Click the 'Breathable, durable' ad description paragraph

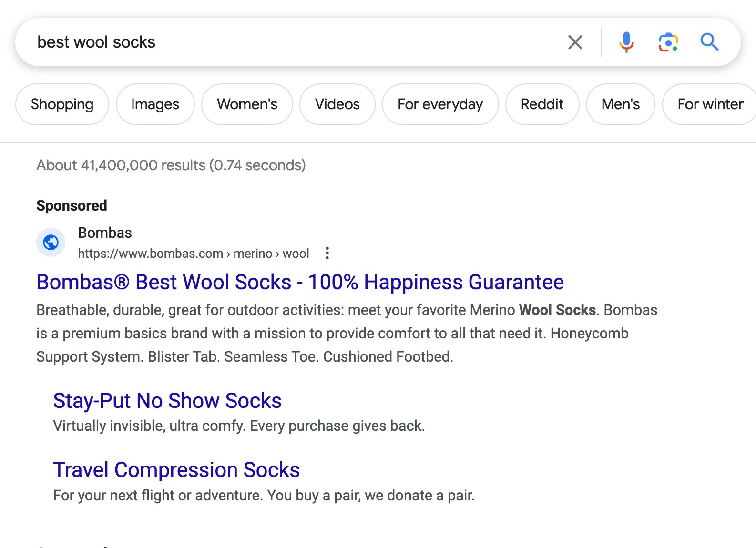pyautogui.click(x=347, y=333)
